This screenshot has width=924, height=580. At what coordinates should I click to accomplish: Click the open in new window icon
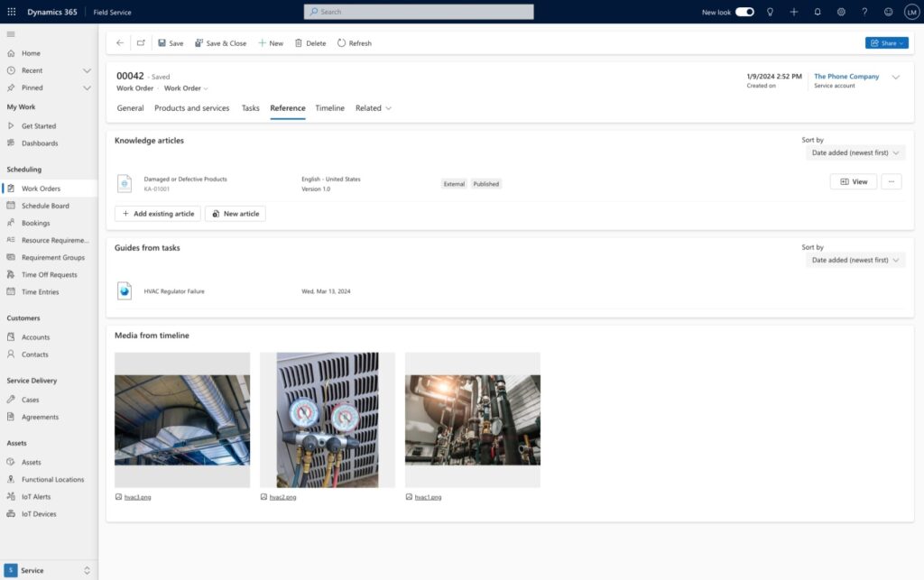[141, 43]
